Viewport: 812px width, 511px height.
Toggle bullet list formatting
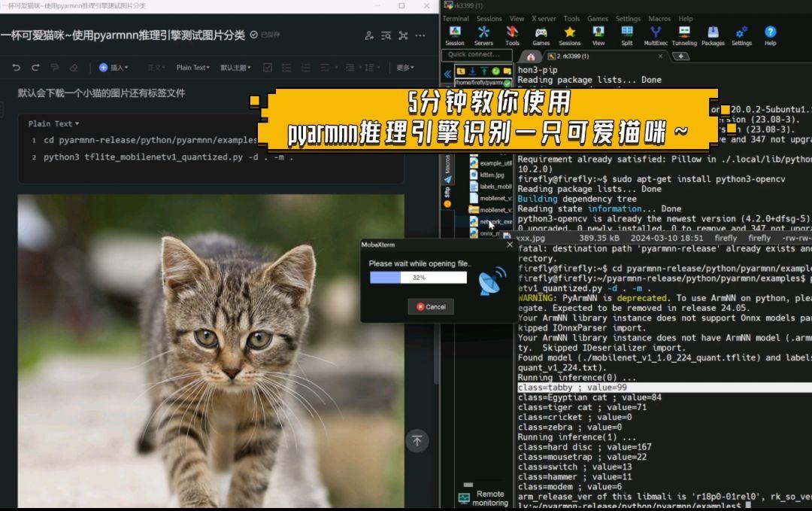coord(287,68)
